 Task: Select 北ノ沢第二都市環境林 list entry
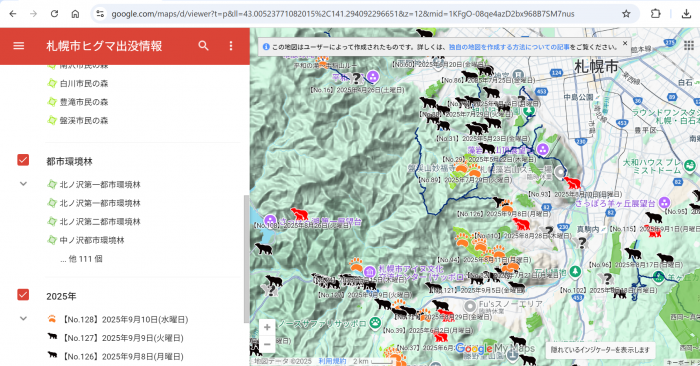[100, 222]
